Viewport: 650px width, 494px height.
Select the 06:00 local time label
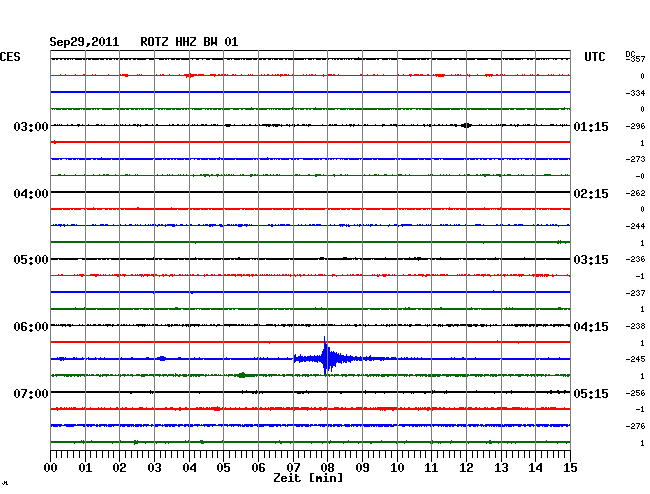pos(31,327)
